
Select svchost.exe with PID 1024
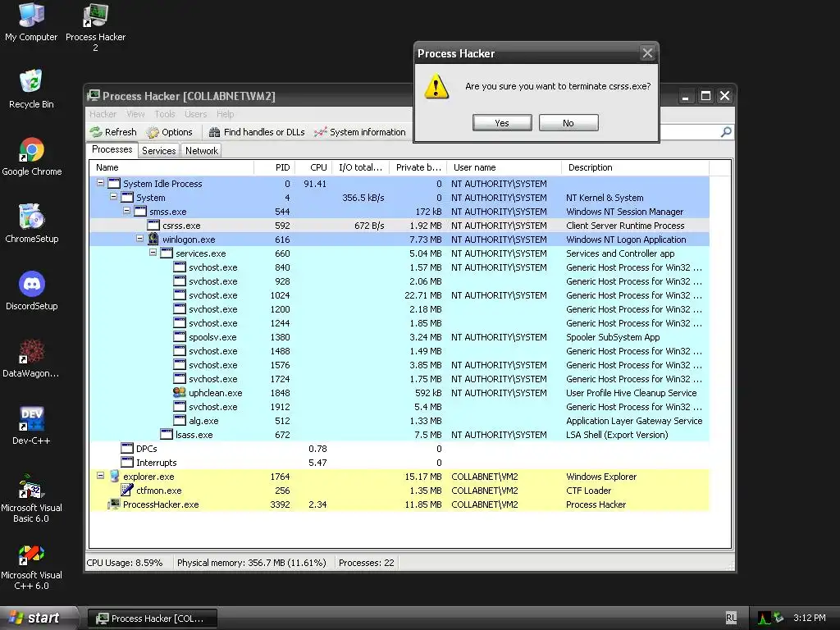pos(399,294)
